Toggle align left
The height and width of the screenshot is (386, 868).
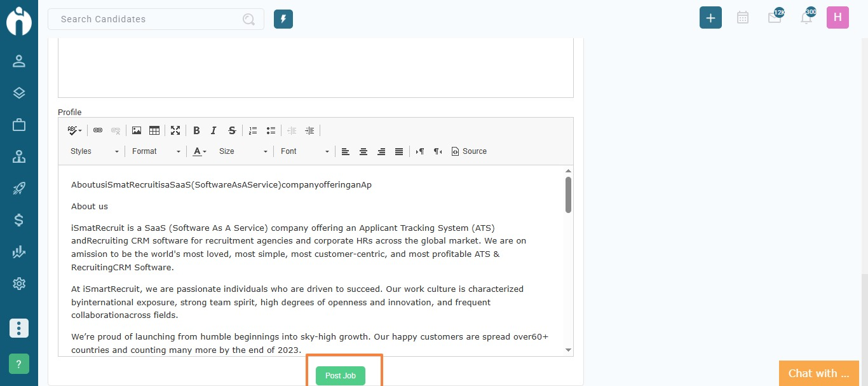(346, 151)
